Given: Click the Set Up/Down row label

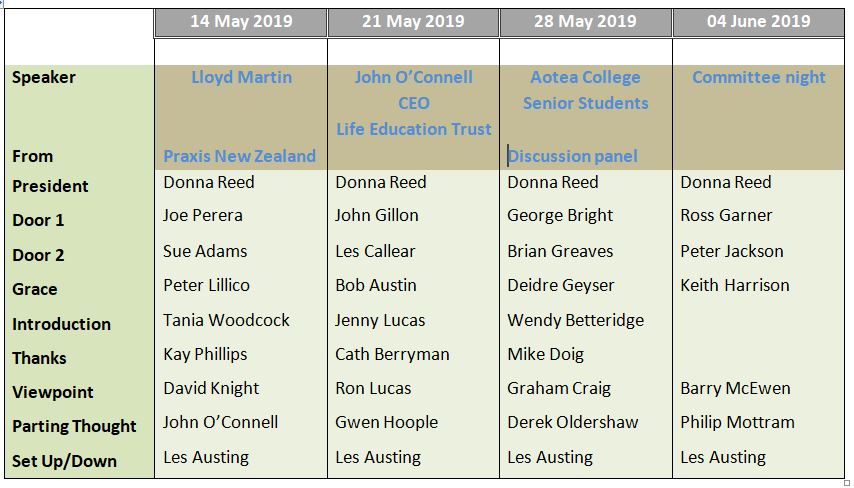Looking at the screenshot, I should (x=64, y=461).
